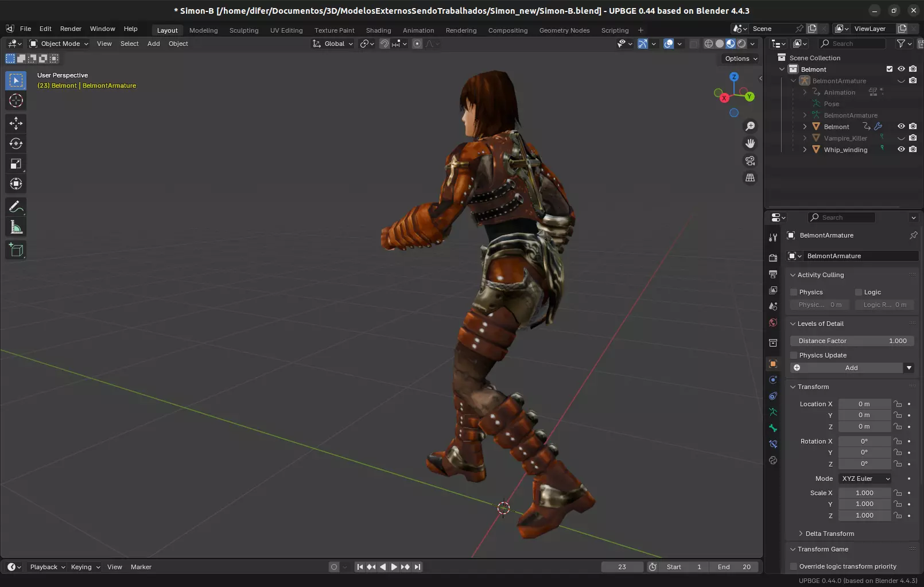Toggle viewport overlays button
Screen dimensions: 924x587
click(x=669, y=44)
